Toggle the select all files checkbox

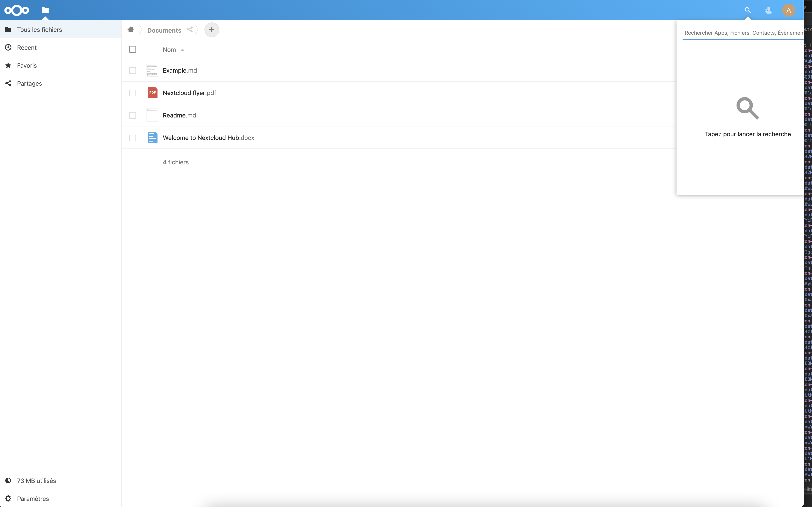pos(132,50)
